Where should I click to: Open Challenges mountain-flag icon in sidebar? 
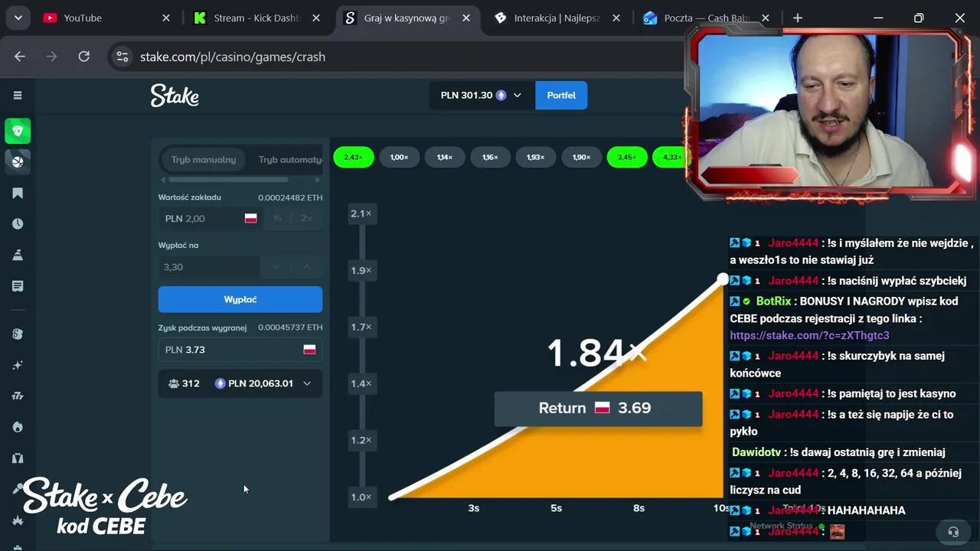pyautogui.click(x=18, y=255)
